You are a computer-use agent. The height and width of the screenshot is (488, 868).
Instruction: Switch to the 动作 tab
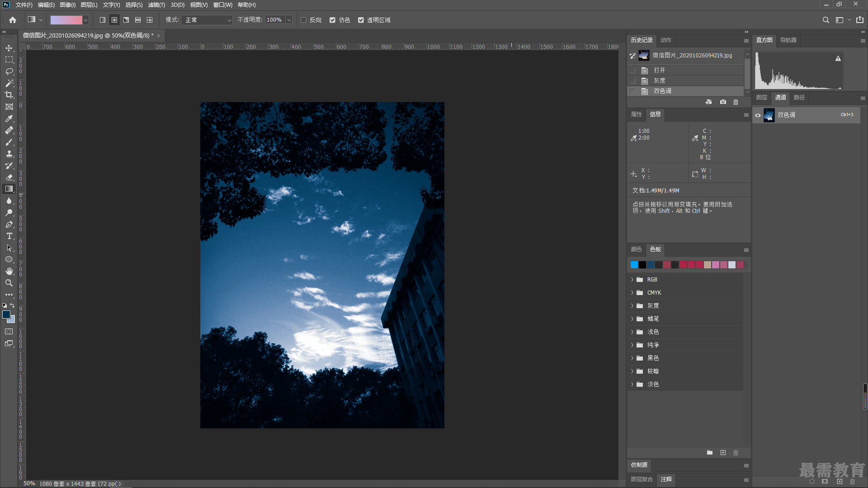pyautogui.click(x=666, y=40)
